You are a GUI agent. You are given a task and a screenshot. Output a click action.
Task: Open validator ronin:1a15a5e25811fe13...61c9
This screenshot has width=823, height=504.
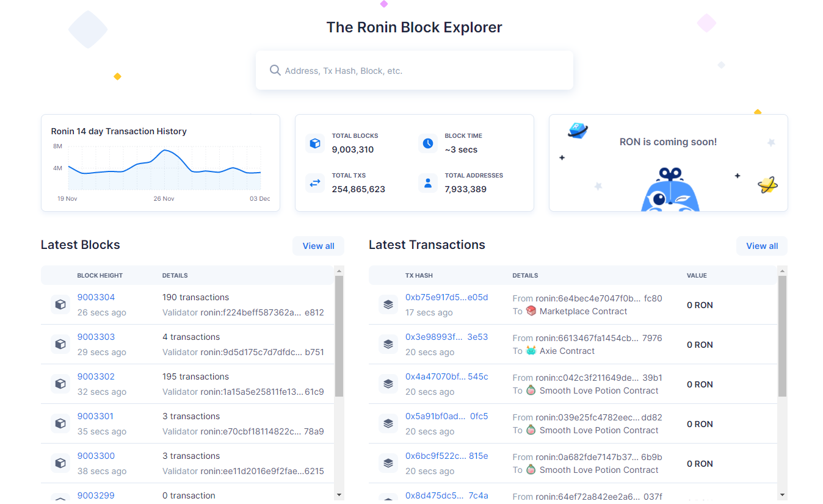pyautogui.click(x=263, y=392)
